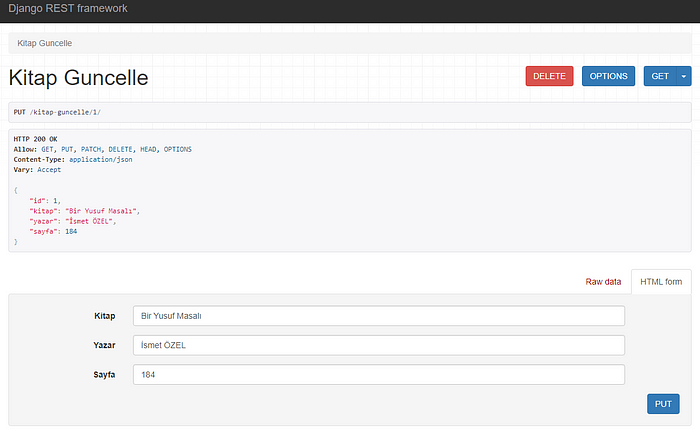
Task: Focus the Sayfa number input field
Action: (379, 375)
